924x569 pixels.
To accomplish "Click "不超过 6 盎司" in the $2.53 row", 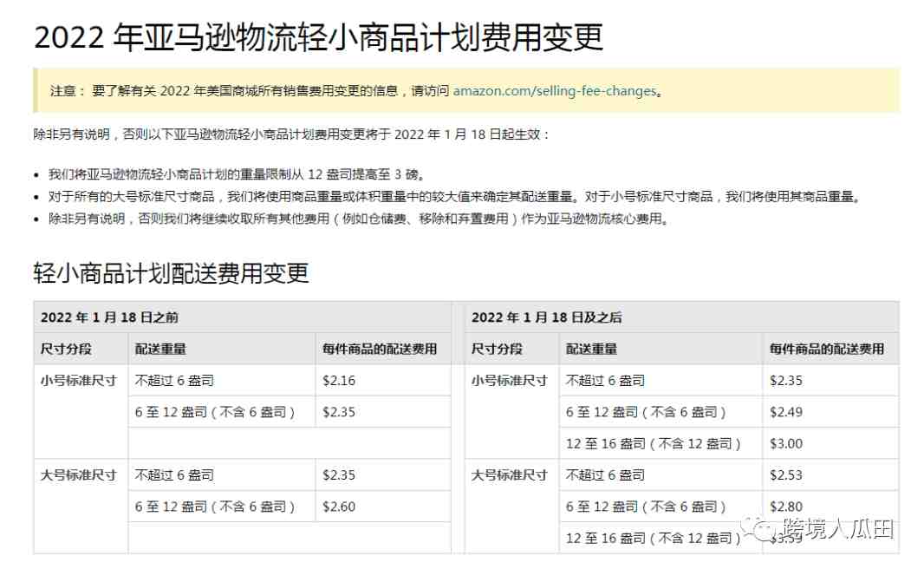I will click(x=605, y=475).
